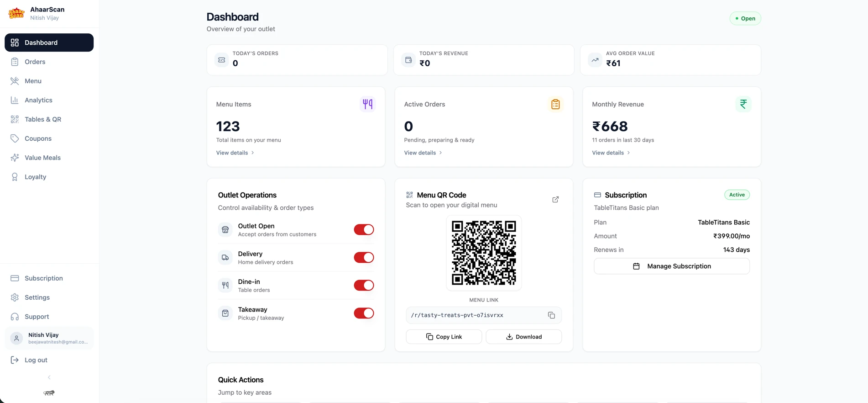The width and height of the screenshot is (868, 403).
Task: Click the Outlet Open storefront icon
Action: click(225, 230)
